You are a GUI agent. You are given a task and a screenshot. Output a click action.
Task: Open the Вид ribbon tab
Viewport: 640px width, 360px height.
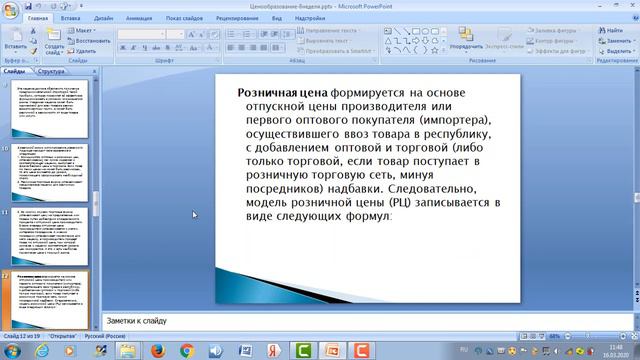[277, 18]
